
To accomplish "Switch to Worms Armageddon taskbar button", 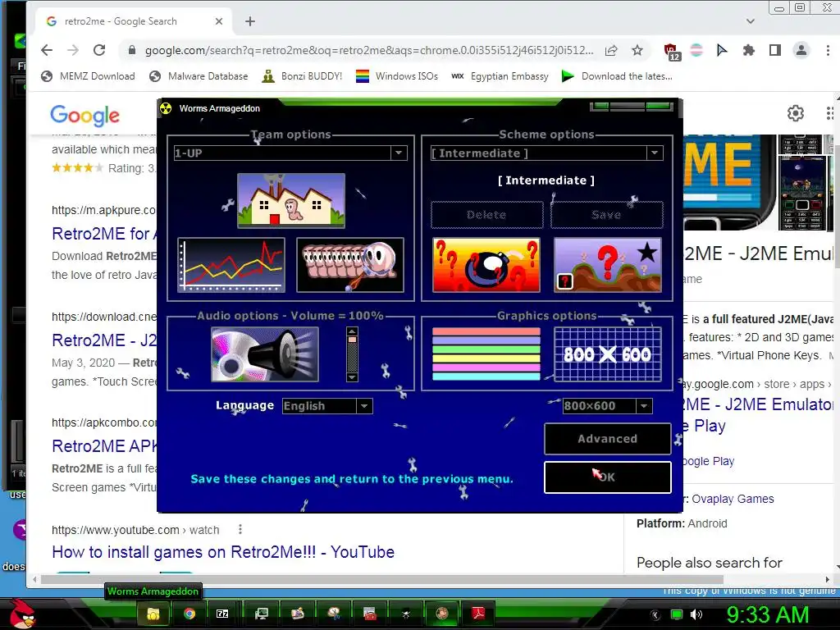I will click(x=442, y=614).
